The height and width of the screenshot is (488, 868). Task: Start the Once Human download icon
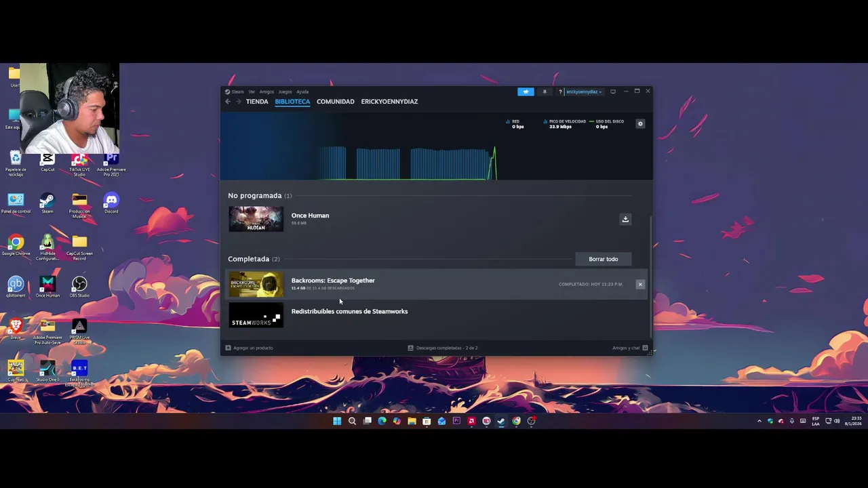pos(625,219)
